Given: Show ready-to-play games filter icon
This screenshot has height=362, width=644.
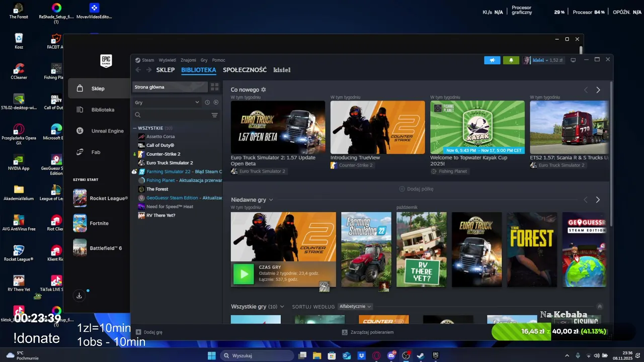Looking at the screenshot, I should pyautogui.click(x=216, y=103).
